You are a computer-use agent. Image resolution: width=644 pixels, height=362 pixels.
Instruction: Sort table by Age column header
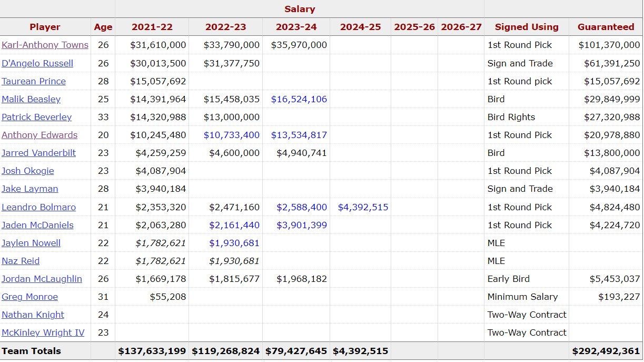[103, 27]
